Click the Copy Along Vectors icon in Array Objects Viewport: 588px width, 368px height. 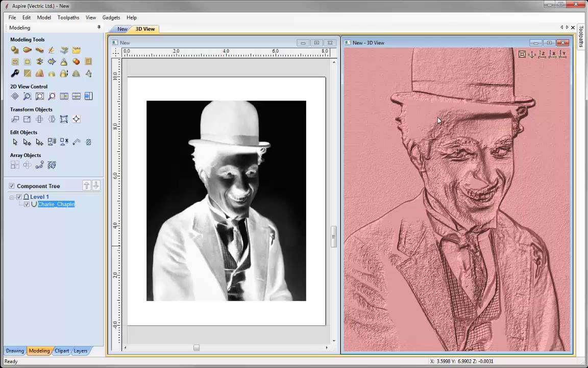(x=39, y=165)
